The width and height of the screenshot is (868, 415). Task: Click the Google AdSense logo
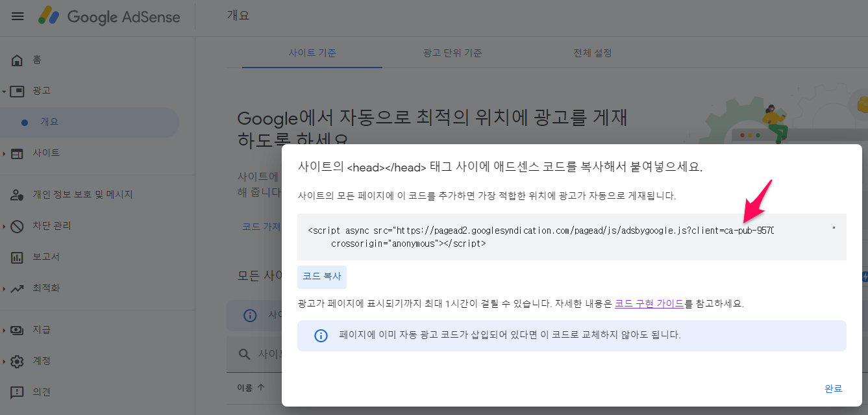click(109, 16)
